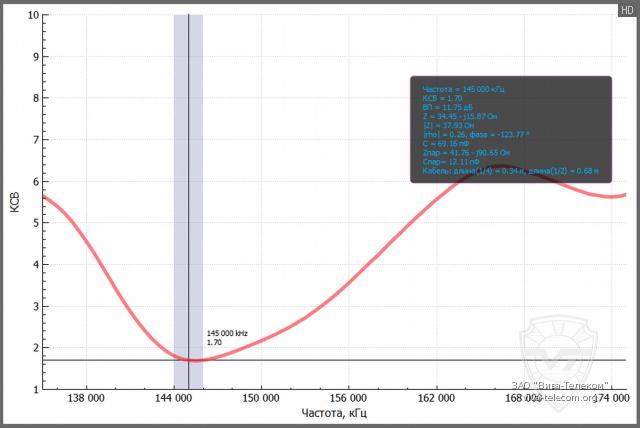The height and width of the screenshot is (428, 640).
Task: Click the '162 000' frequency tick label
Action: tap(436, 398)
